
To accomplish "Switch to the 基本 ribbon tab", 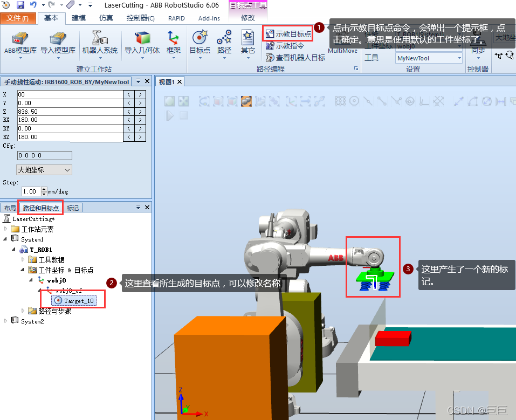I will point(51,18).
